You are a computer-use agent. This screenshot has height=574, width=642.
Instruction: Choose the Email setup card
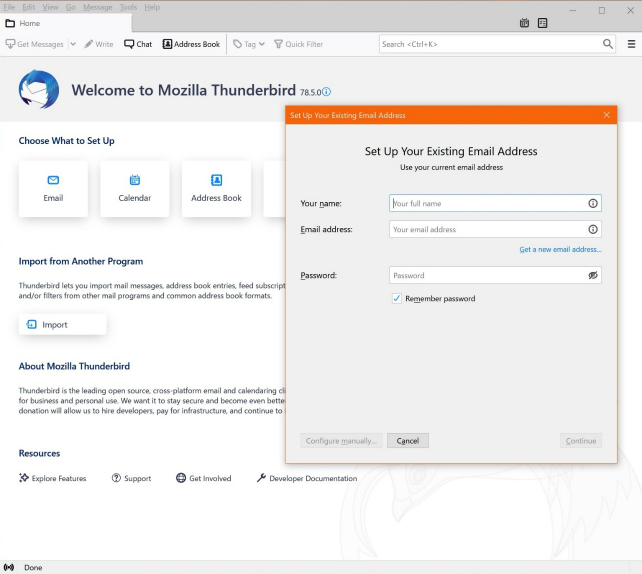tap(53, 188)
